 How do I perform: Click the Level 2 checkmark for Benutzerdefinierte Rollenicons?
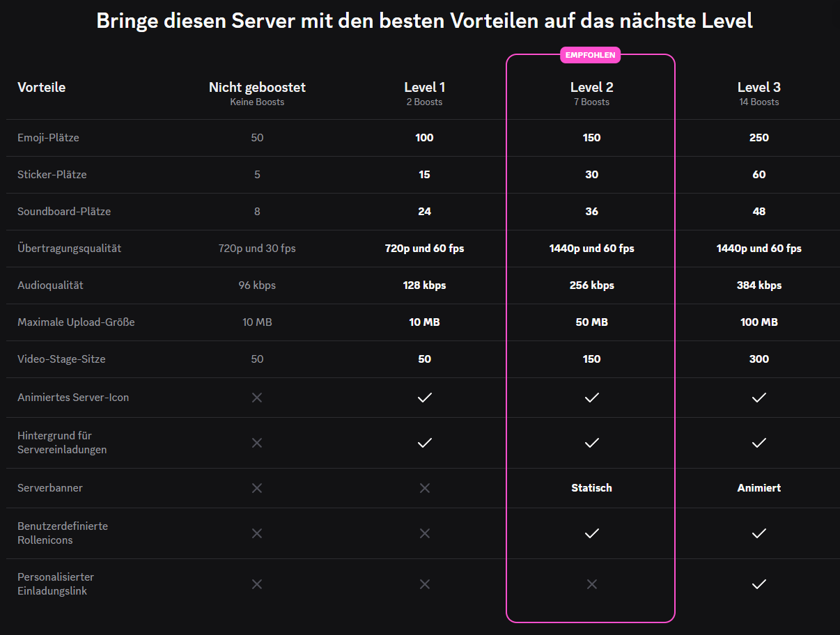592,533
